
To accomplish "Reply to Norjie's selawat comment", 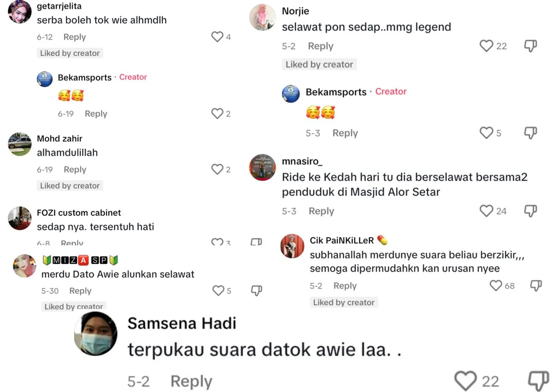I will click(321, 46).
